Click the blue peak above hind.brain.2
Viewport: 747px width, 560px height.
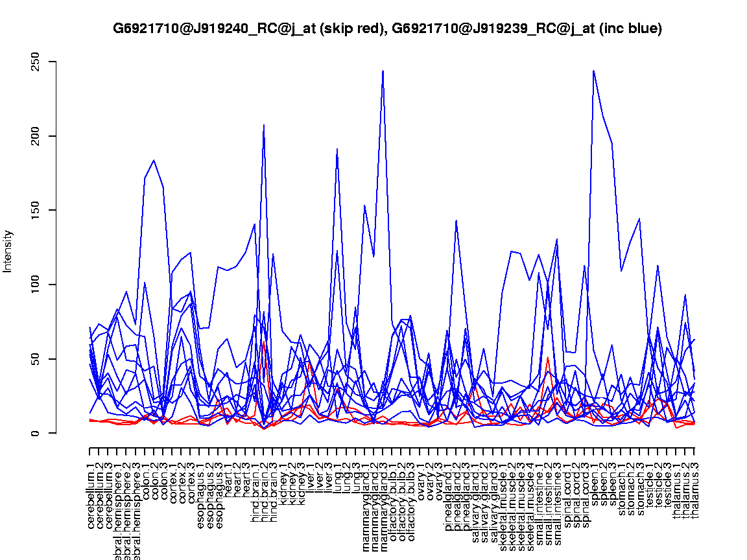coord(264,126)
